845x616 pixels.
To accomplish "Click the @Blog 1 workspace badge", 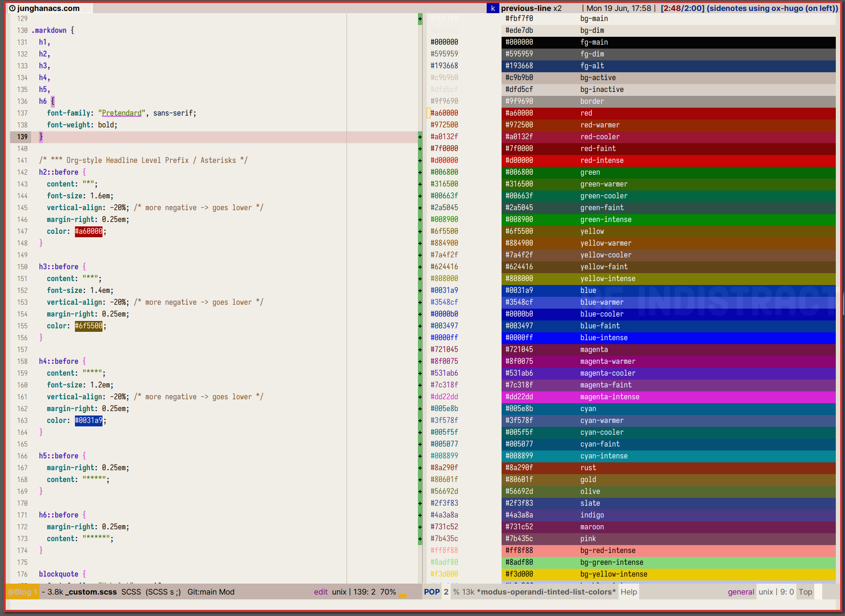I will [23, 592].
